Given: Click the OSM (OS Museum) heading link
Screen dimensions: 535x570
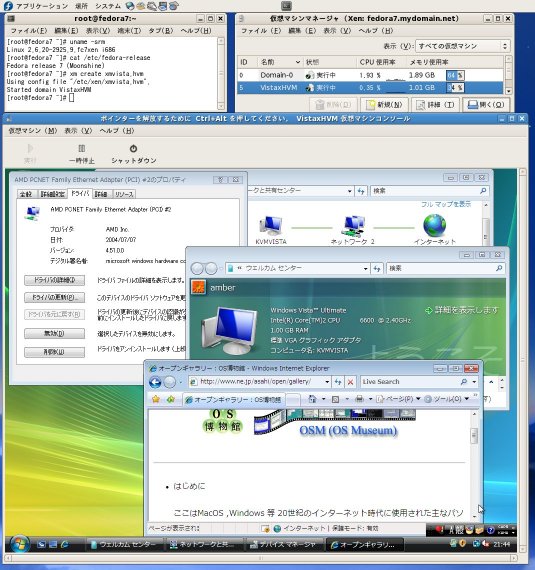Looking at the screenshot, I should pos(348,430).
